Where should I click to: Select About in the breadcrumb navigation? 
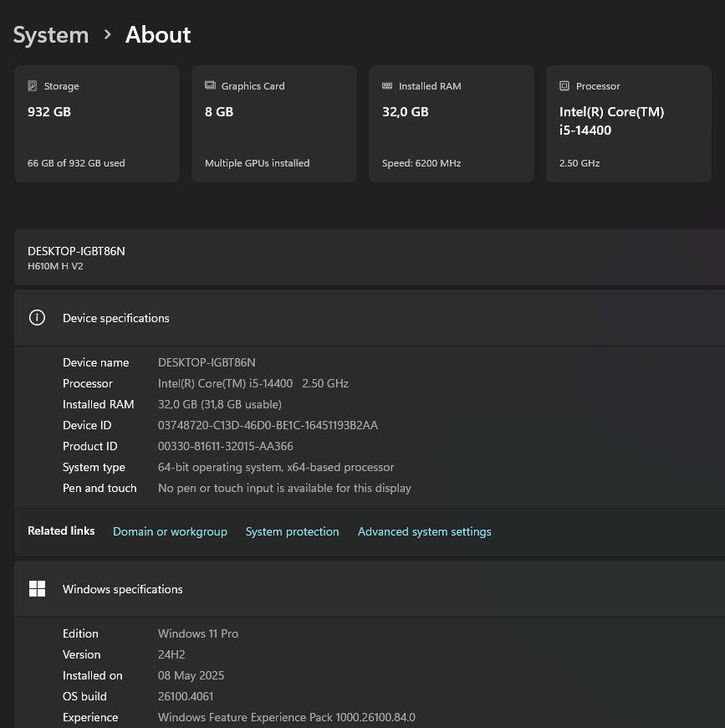point(157,35)
